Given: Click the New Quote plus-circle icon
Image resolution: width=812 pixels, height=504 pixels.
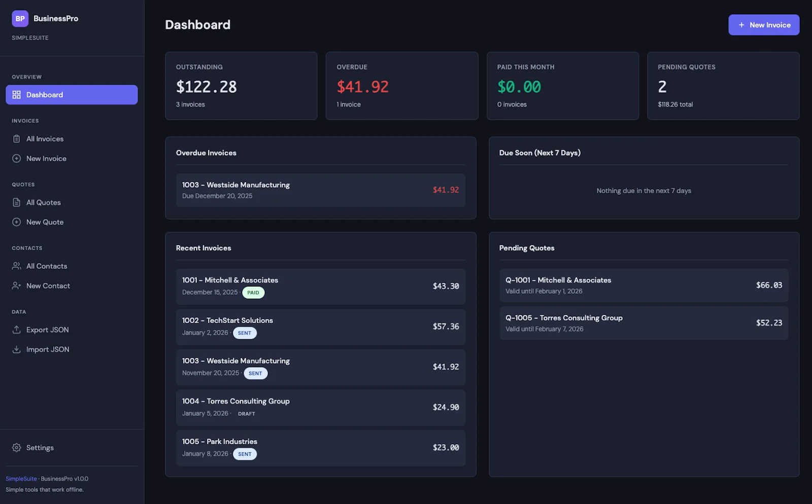Looking at the screenshot, I should [x=16, y=222].
